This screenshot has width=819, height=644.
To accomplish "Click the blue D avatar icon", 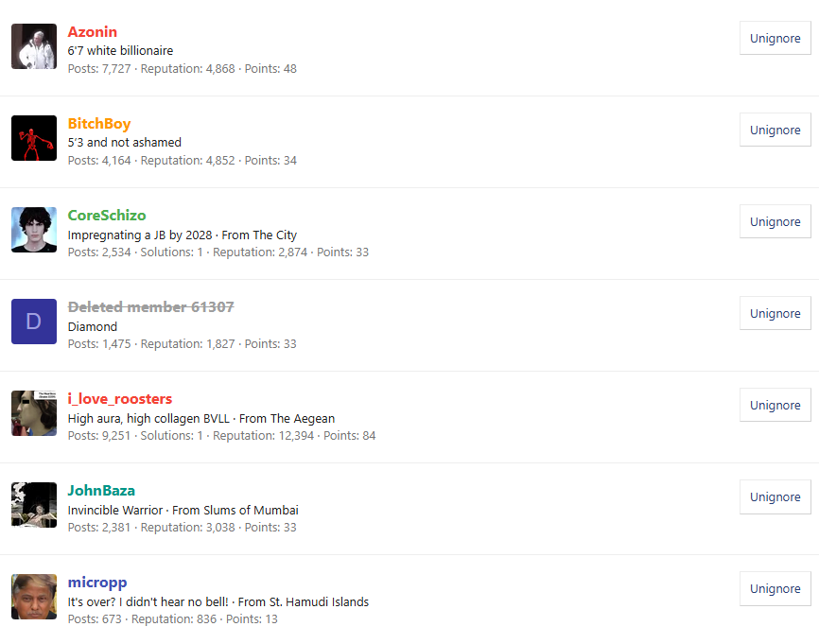I will pyautogui.click(x=34, y=322).
